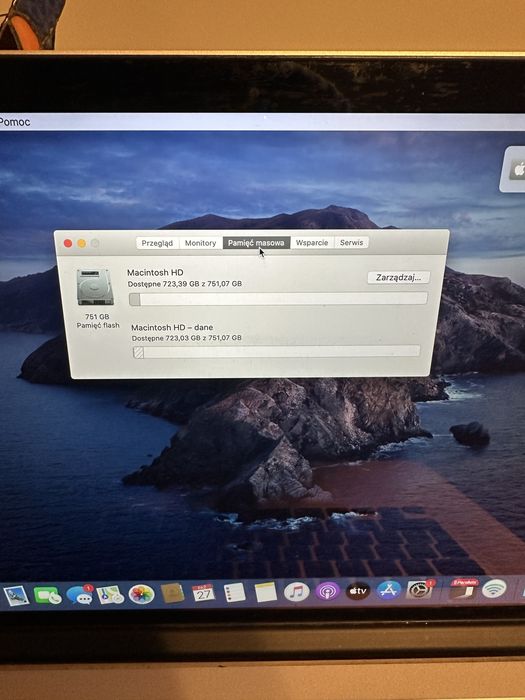Open Parallels-labelled icon in the Dock
This screenshot has width=525, height=700.
tap(462, 589)
